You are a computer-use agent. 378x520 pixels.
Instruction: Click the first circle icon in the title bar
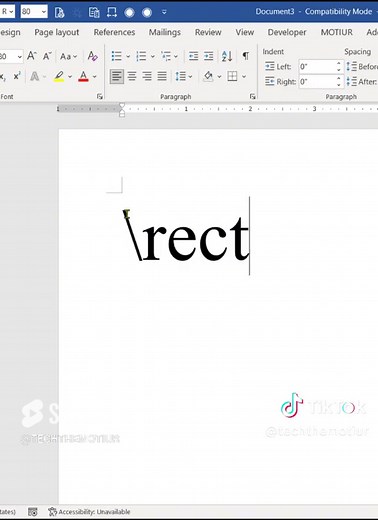[x=129, y=13]
